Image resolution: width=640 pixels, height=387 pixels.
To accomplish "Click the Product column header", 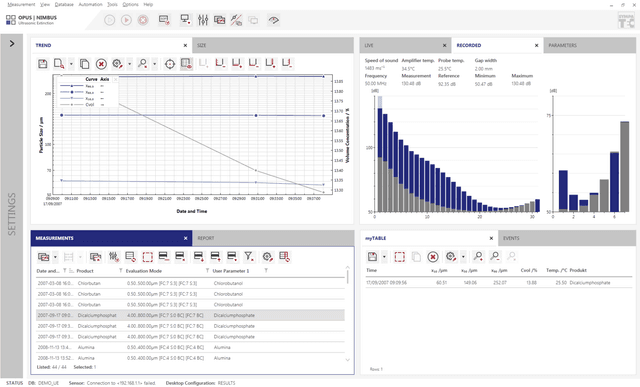I will (x=85, y=271).
